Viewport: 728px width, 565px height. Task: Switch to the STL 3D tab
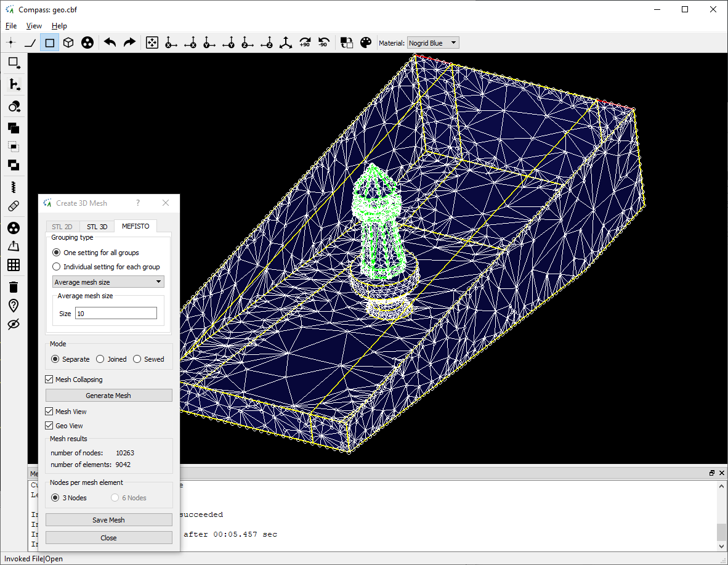(x=97, y=227)
